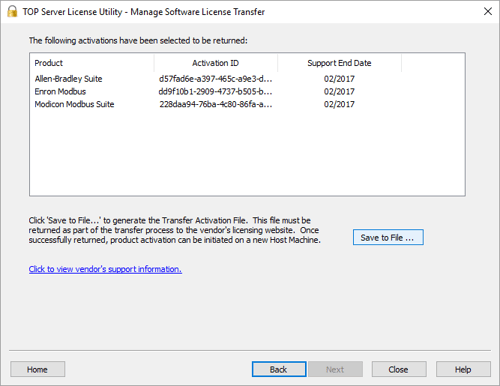Click activation ID starting d57fad6e

(216, 79)
